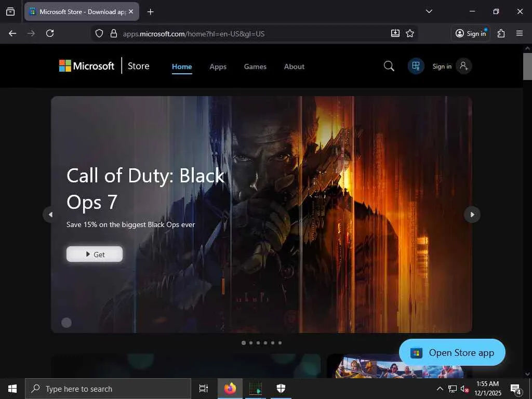Click the Microsoft logo in the header

87,66
